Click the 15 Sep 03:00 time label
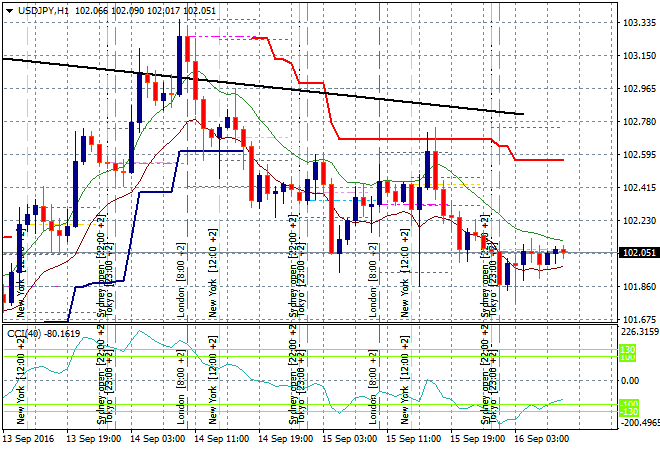 [x=349, y=439]
